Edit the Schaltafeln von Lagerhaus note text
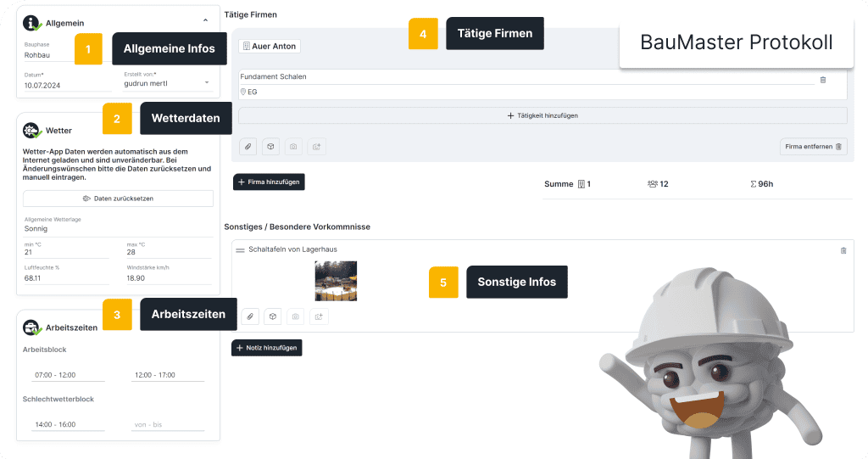868x459 pixels. tap(292, 249)
